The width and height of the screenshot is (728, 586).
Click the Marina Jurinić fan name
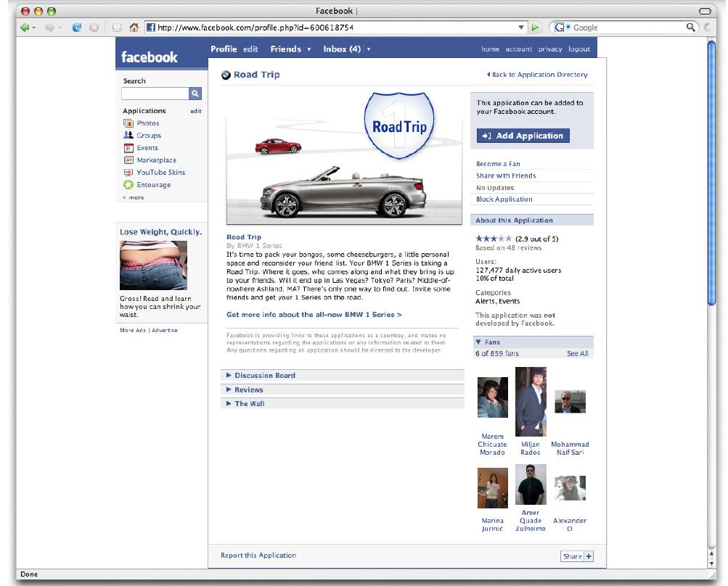(493, 525)
